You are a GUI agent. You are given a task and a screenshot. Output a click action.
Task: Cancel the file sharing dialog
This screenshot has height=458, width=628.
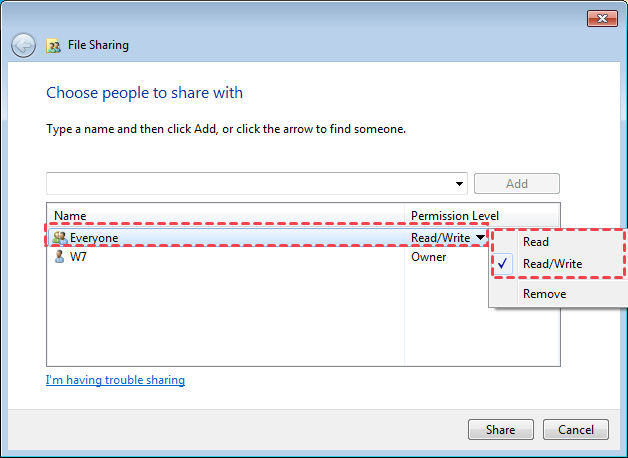(576, 430)
